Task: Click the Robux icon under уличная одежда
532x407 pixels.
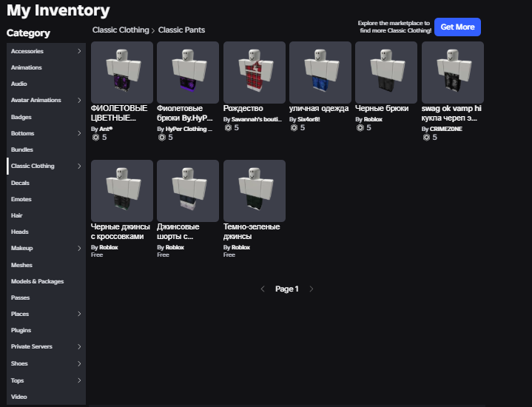Action: point(294,127)
